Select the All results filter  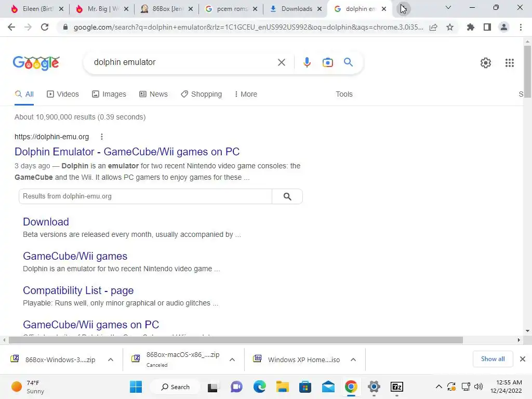pos(24,94)
